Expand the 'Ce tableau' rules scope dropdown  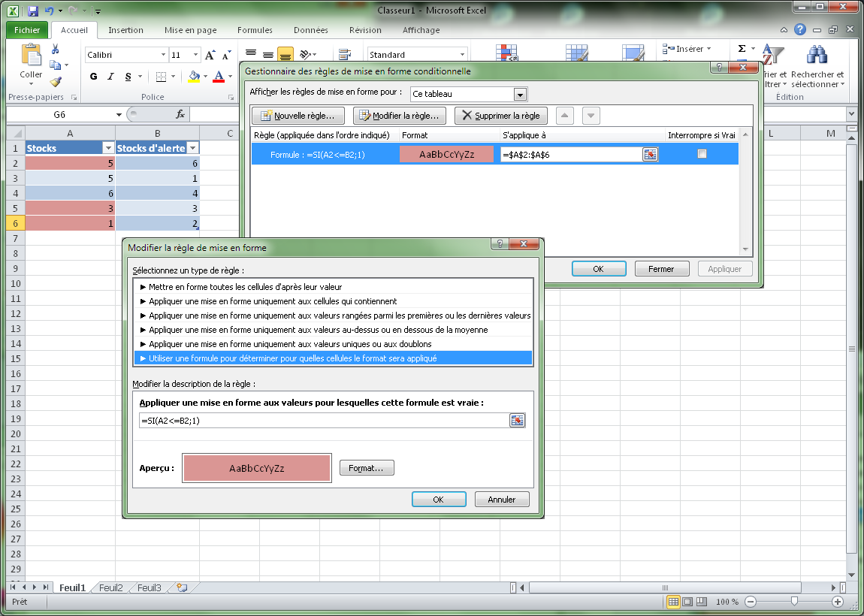coord(520,95)
